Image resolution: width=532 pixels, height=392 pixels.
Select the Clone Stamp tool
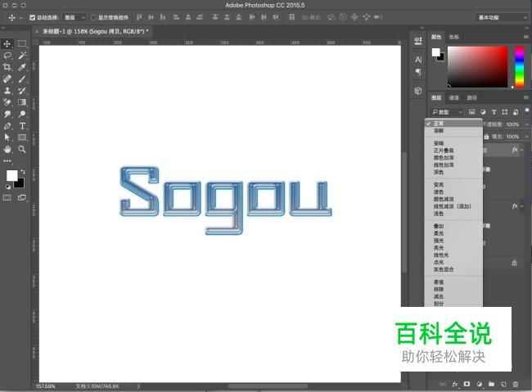tap(7, 91)
